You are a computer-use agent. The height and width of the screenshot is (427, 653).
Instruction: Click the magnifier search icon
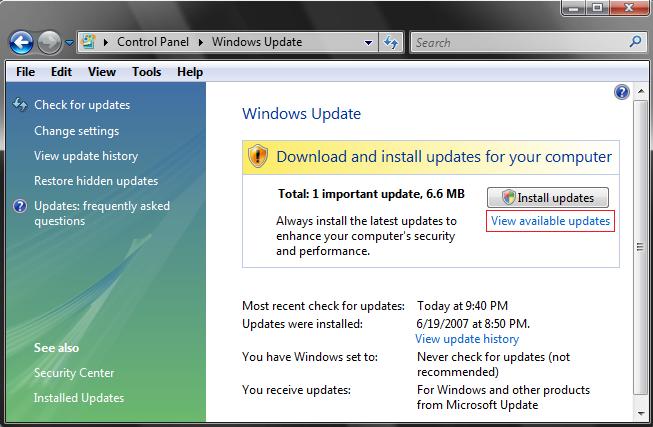(x=636, y=41)
